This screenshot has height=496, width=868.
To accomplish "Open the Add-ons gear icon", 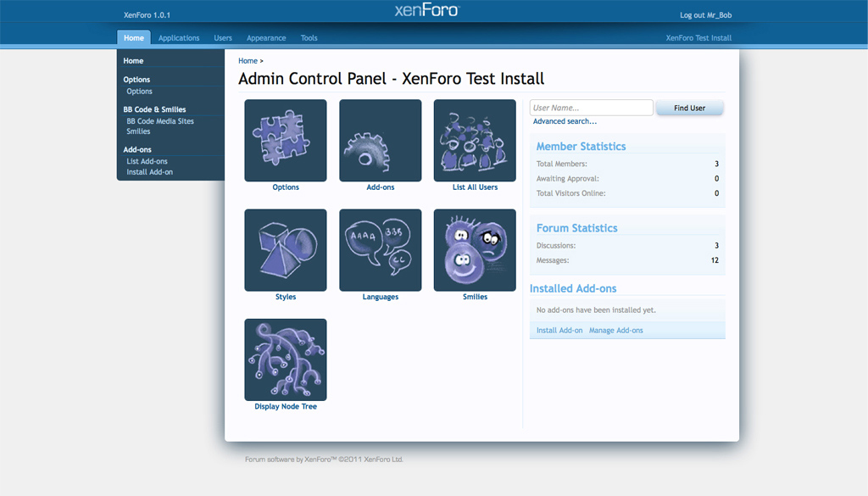I will click(x=381, y=141).
